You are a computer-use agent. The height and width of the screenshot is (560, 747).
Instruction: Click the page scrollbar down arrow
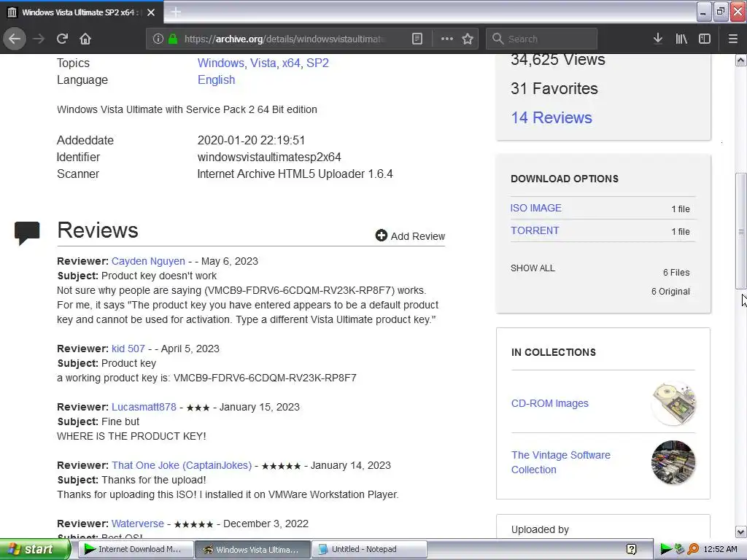point(741,532)
